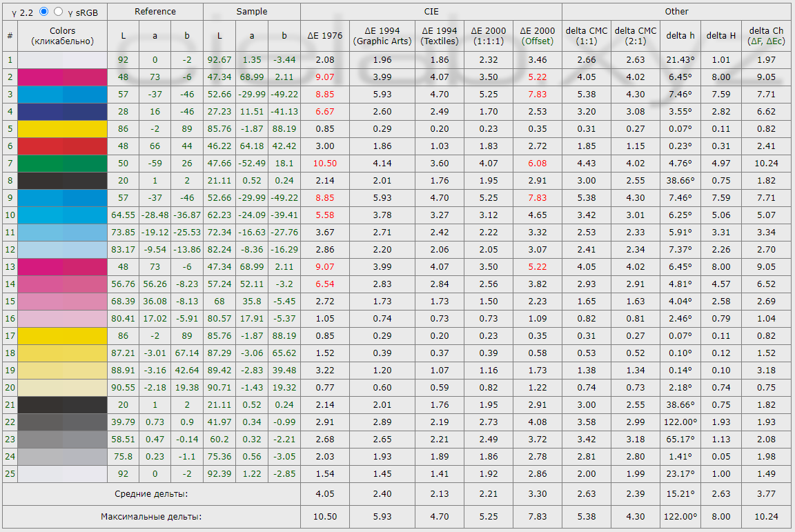This screenshot has width=795, height=532.
Task: Click the 'ΔE 1976' column header
Action: [x=325, y=36]
